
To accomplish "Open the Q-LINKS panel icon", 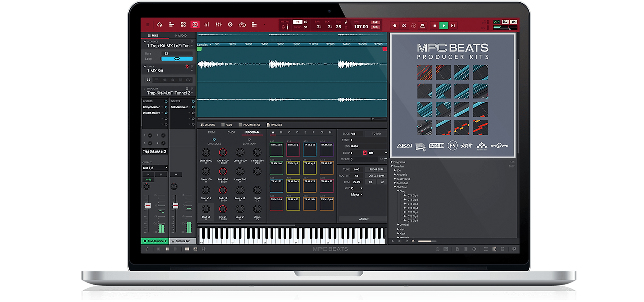I will coord(202,125).
